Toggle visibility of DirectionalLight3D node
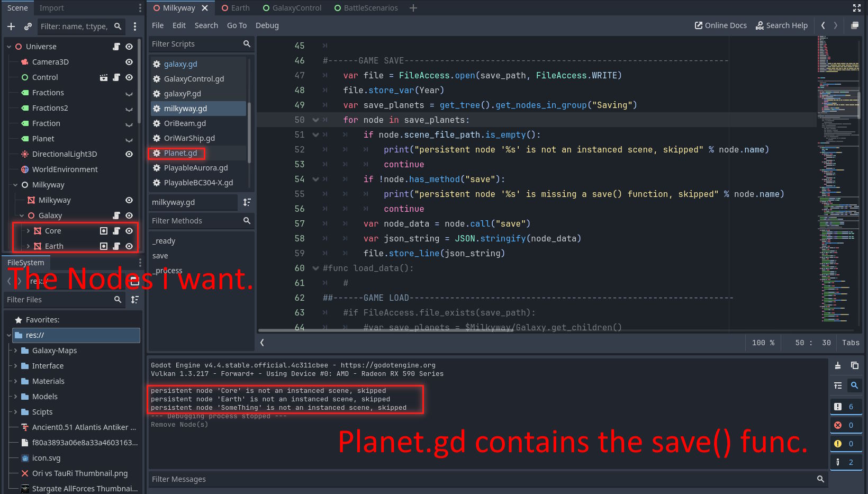This screenshot has height=494, width=868. (x=129, y=154)
